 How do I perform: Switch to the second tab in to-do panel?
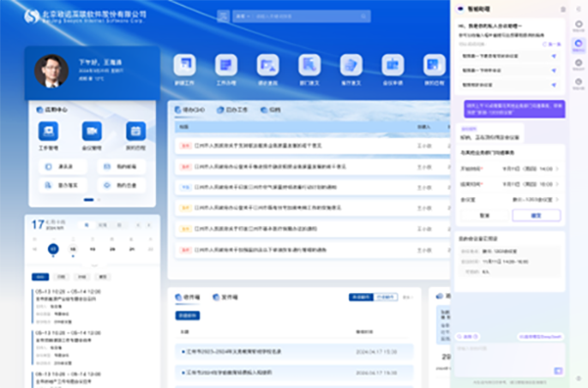232,110
